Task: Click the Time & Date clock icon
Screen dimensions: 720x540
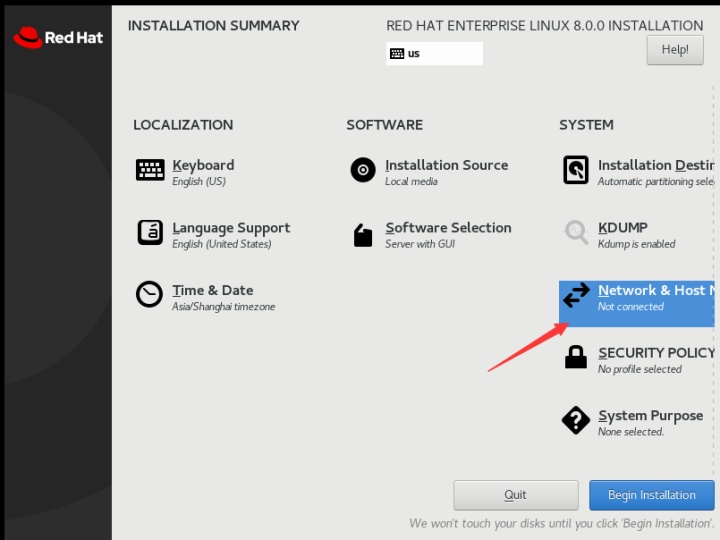Action: (149, 294)
